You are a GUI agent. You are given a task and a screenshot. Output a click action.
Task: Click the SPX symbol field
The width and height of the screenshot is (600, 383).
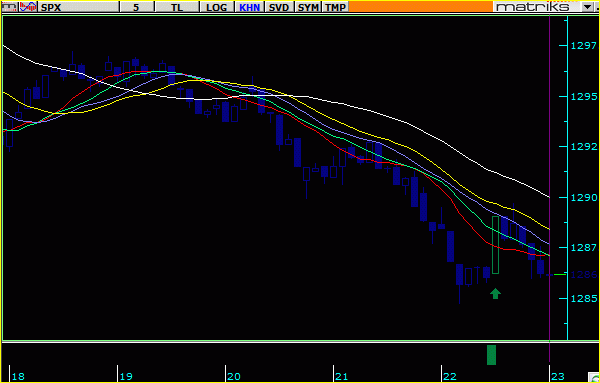point(78,7)
